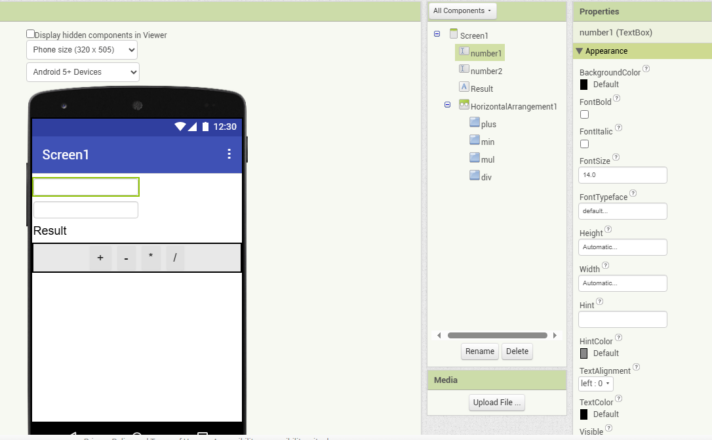Screen dimensions: 712x440
Task: Click the Result label icon in tree
Action: pos(463,88)
